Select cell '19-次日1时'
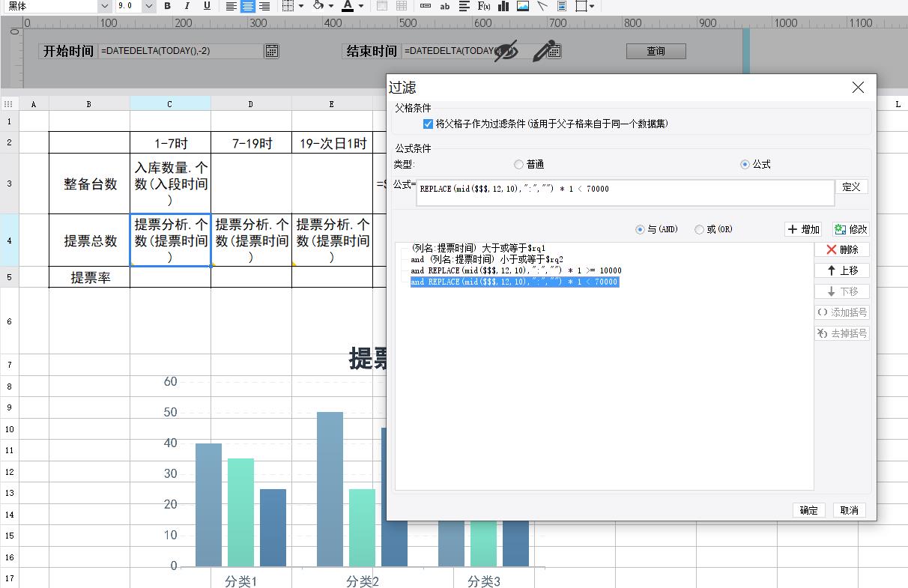This screenshot has height=588, width=908. point(332,143)
